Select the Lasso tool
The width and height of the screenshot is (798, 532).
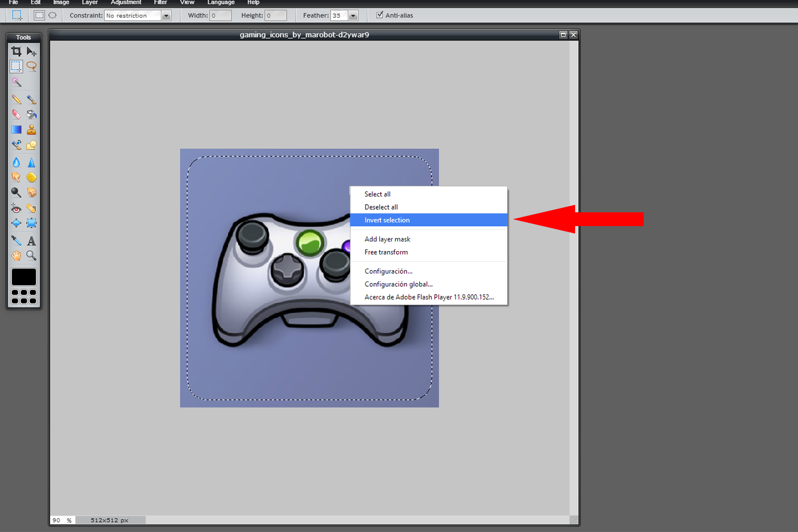point(31,66)
